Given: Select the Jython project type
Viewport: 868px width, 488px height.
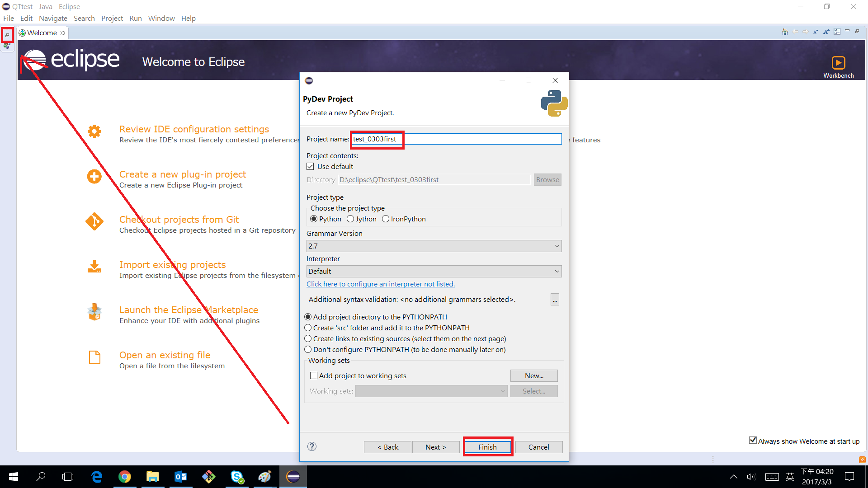Looking at the screenshot, I should click(x=350, y=219).
